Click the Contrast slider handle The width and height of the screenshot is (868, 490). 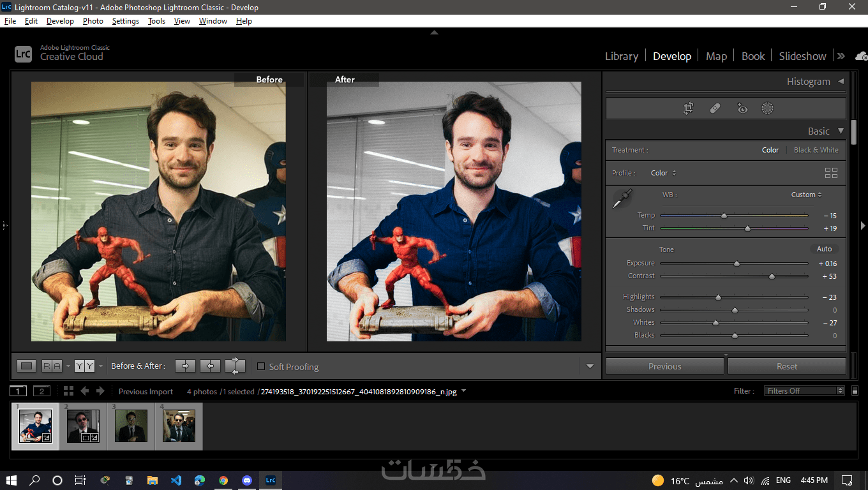click(x=772, y=276)
